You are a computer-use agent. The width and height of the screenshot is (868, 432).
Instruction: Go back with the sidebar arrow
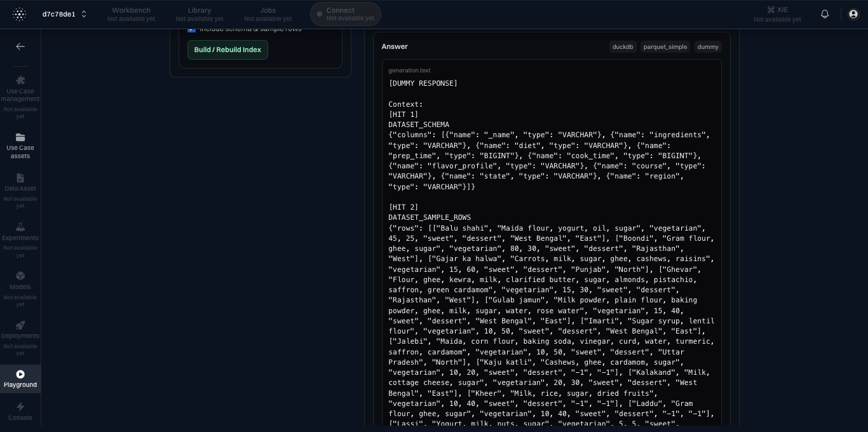[x=20, y=46]
